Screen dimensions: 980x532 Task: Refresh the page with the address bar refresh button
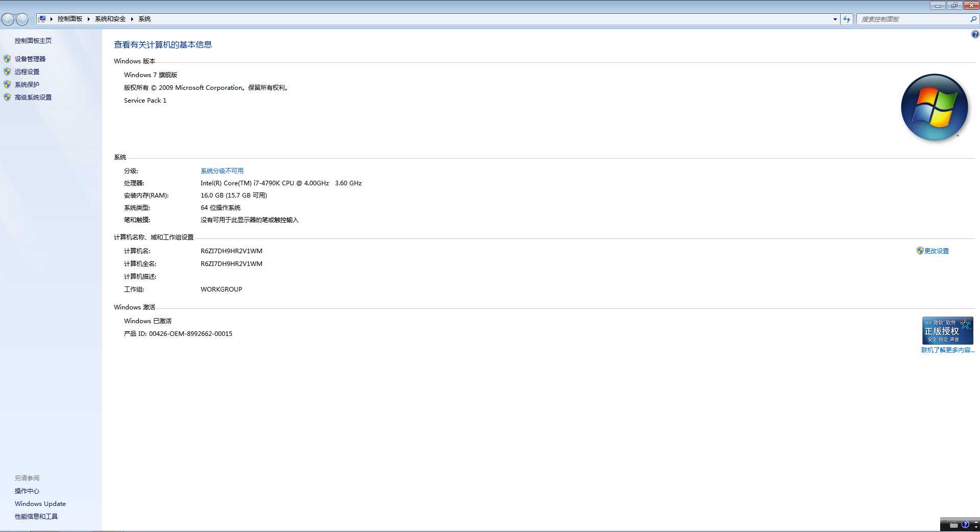pos(847,19)
